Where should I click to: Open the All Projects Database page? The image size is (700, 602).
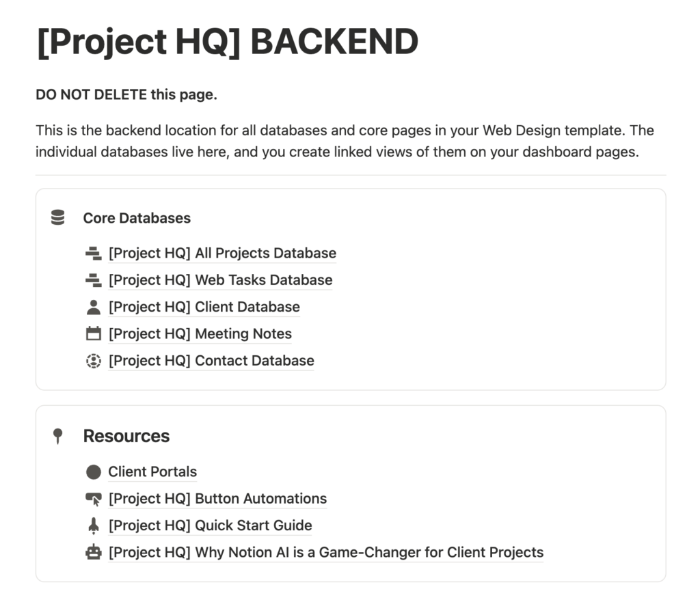click(x=221, y=253)
